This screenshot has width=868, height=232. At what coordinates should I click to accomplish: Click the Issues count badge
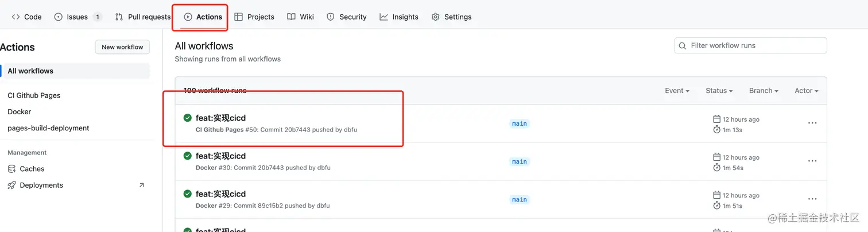click(98, 17)
